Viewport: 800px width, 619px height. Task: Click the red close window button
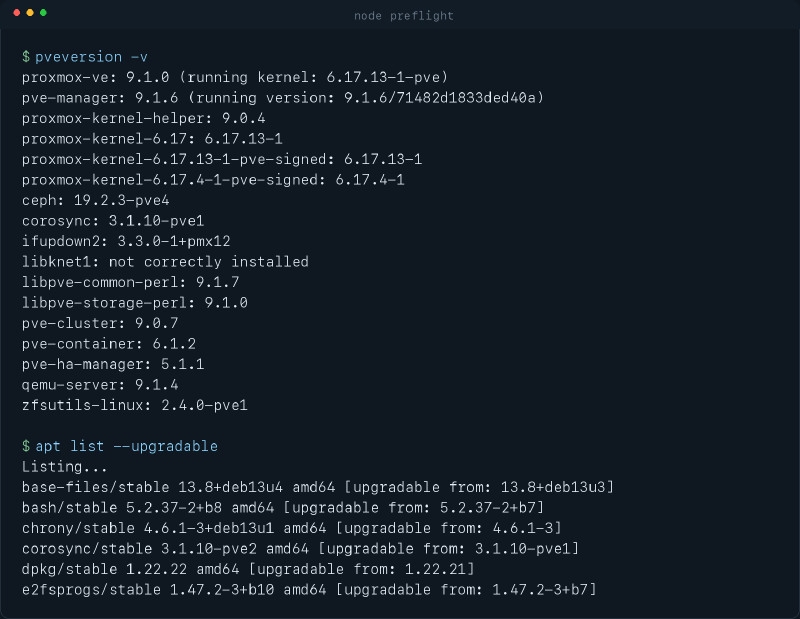click(17, 13)
